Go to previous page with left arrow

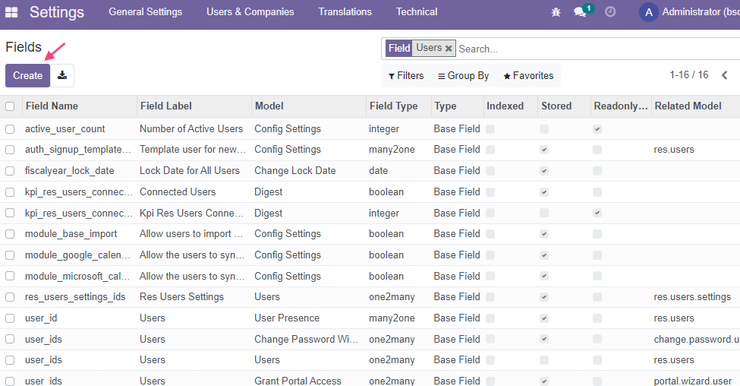[725, 75]
